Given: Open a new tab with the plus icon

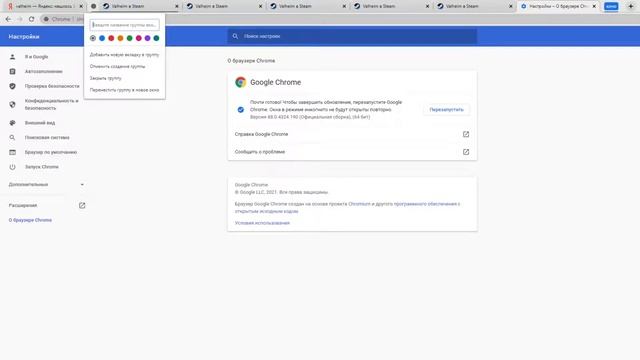Looking at the screenshot, I should (631, 6).
